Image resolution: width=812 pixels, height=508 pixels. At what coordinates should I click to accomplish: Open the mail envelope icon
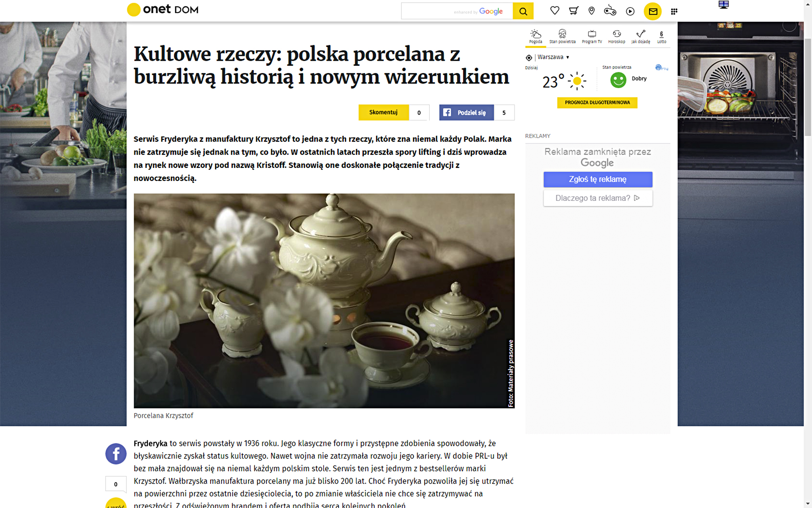tap(653, 11)
